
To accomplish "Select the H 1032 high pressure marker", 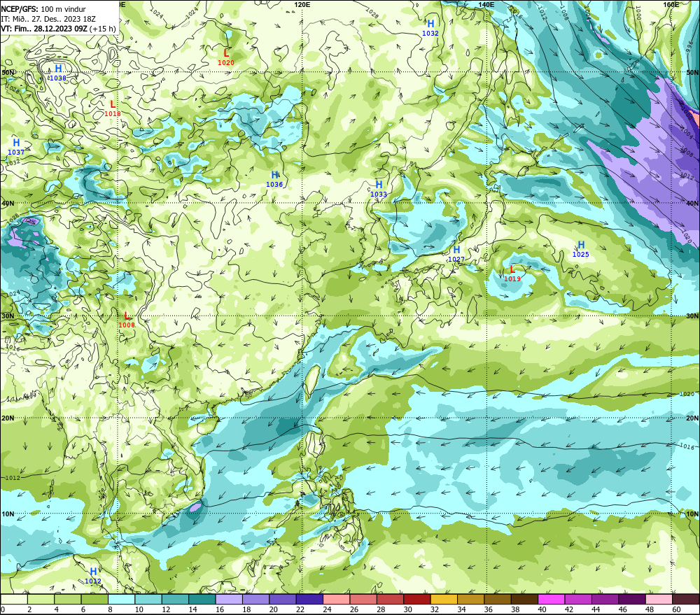I will pos(430,28).
